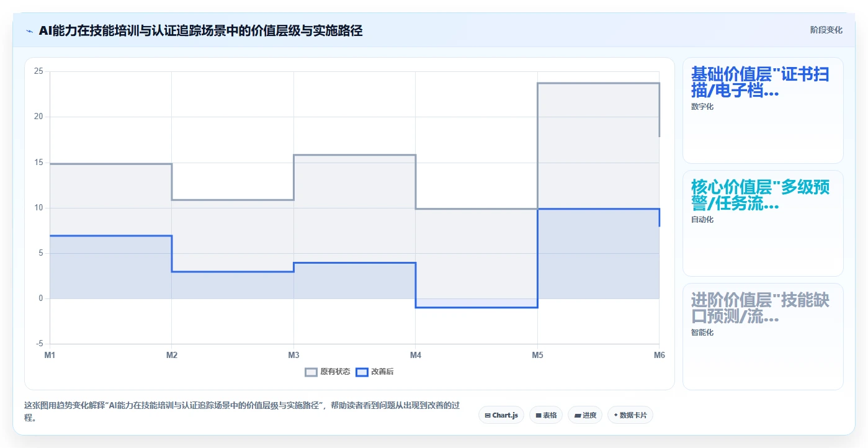This screenshot has height=448, width=868.
Task: Click the 20 y-axis value
Action: coord(38,117)
